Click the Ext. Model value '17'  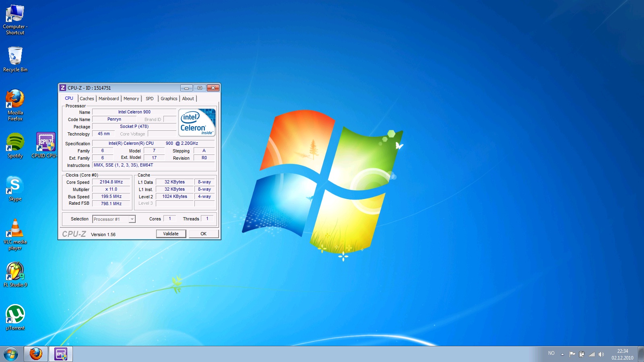154,158
